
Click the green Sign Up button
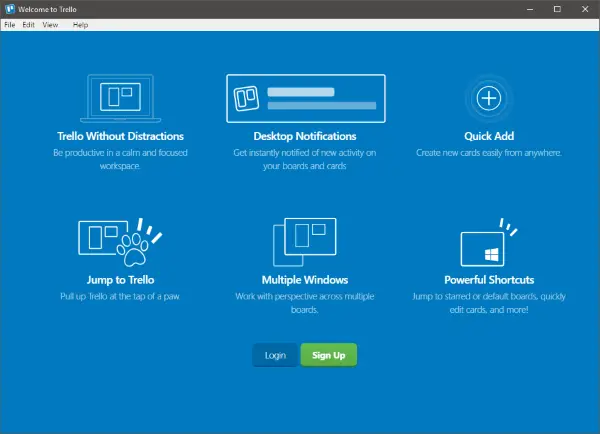tap(329, 355)
